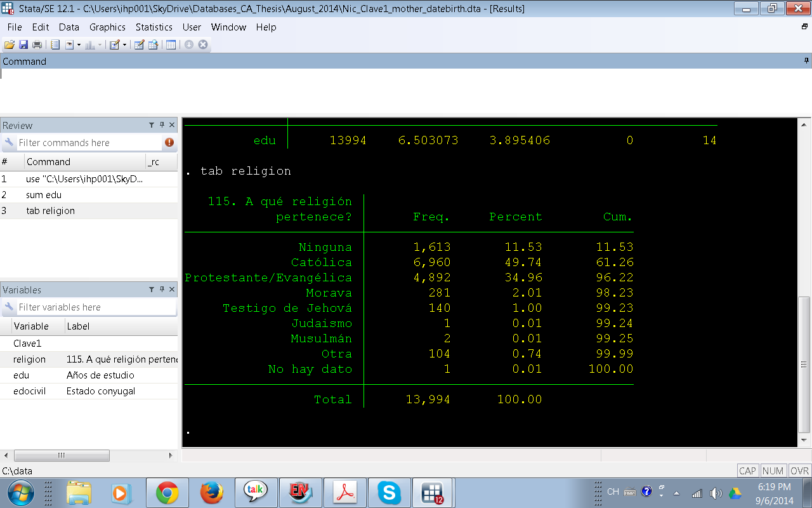Image resolution: width=812 pixels, height=508 pixels.
Task: Select the religion variable
Action: [x=89, y=359]
